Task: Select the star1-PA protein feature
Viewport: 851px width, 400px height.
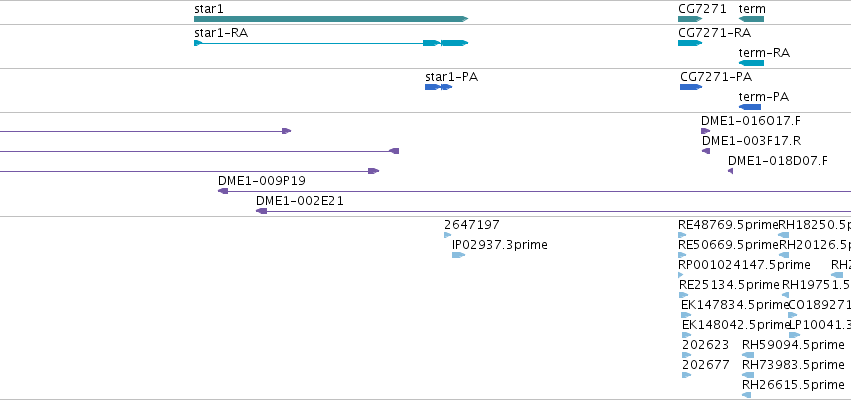Action: point(439,87)
